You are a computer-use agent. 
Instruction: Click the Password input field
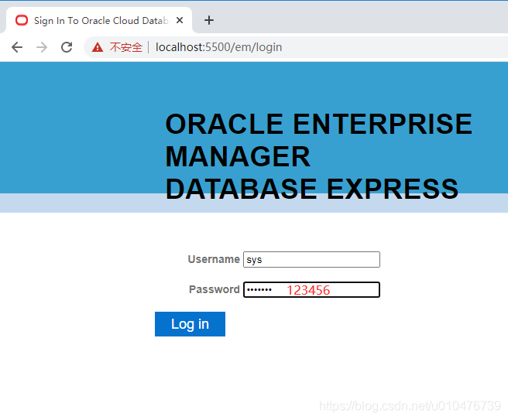(311, 289)
